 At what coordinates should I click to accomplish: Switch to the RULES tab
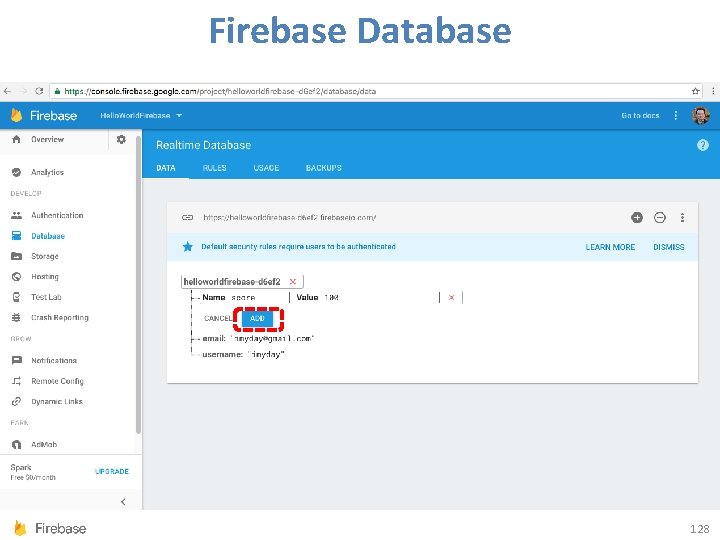214,168
